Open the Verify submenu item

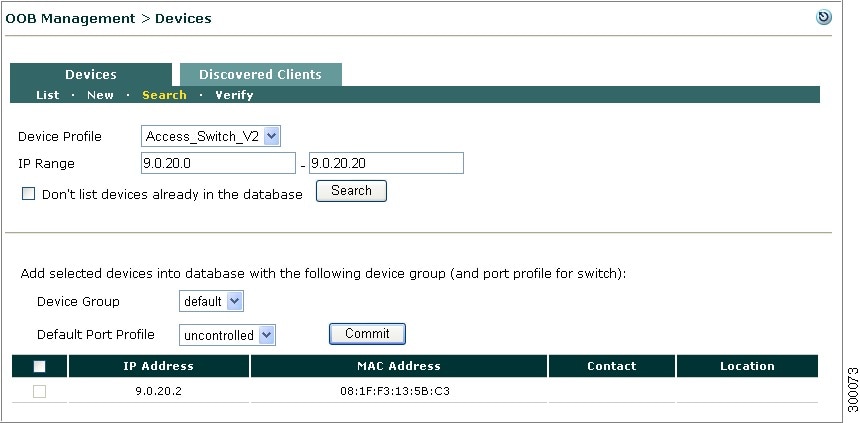pos(234,95)
